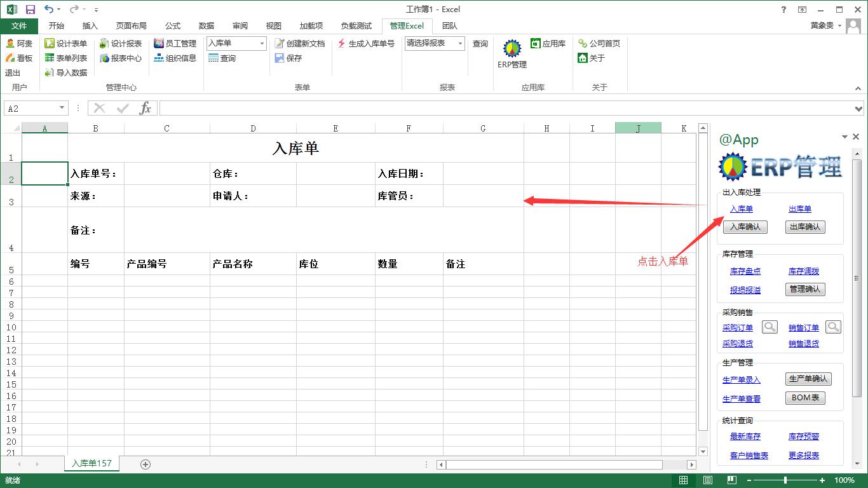Open the 关于 about page

click(592, 58)
